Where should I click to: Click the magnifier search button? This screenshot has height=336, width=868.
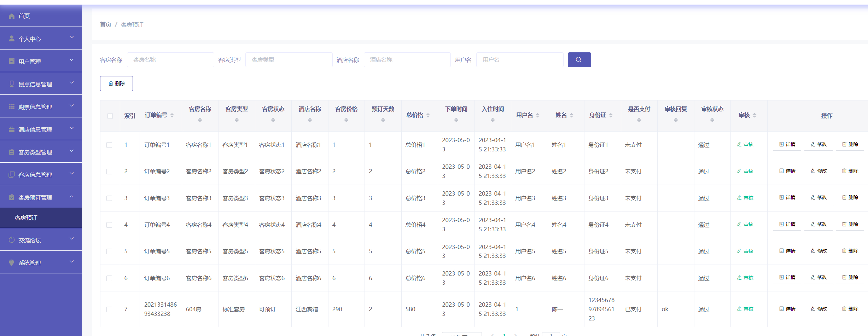(579, 60)
